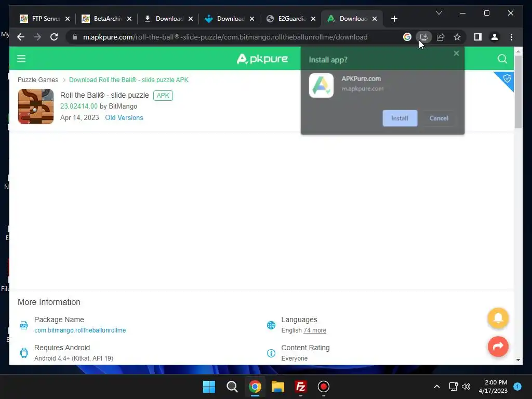Open the clock and date panel

[493, 387]
